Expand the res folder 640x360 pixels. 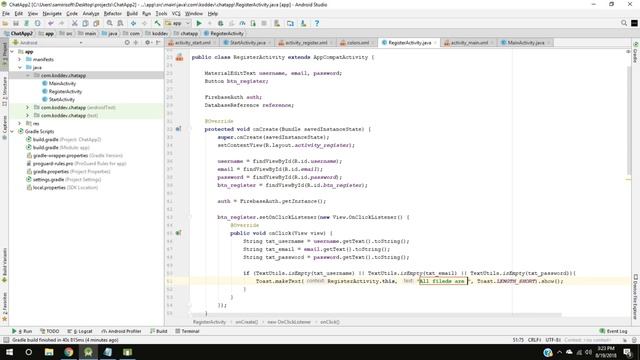pos(20,123)
